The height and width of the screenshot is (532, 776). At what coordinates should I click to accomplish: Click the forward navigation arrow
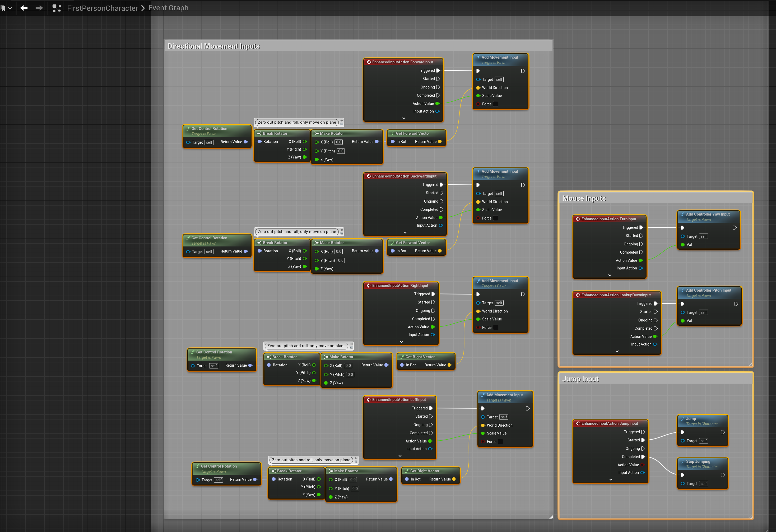coord(39,8)
